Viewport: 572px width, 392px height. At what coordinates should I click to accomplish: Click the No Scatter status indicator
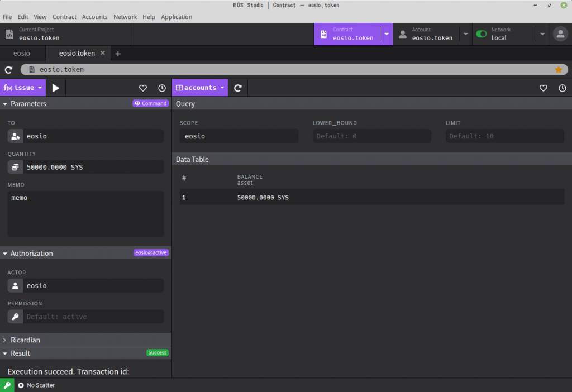36,385
